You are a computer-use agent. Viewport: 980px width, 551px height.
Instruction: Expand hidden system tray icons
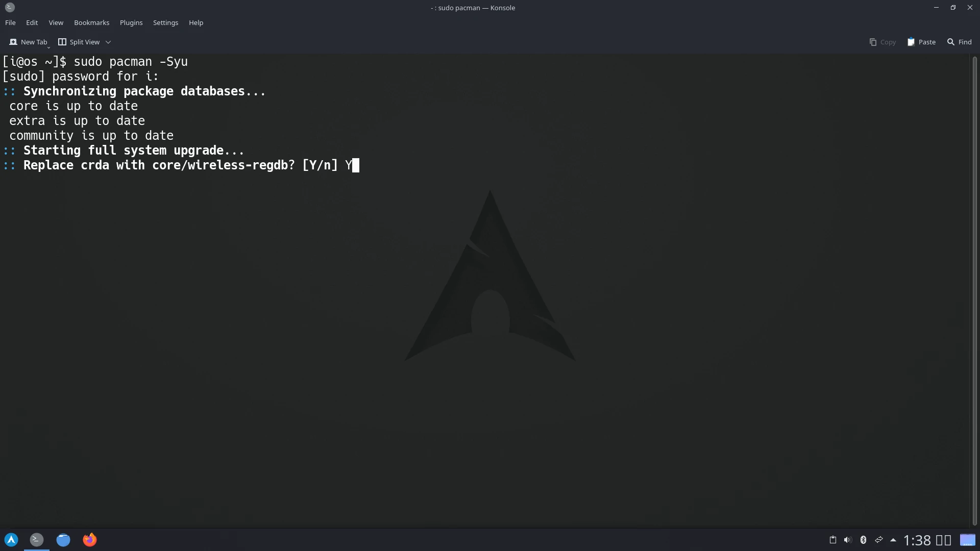[x=893, y=540]
